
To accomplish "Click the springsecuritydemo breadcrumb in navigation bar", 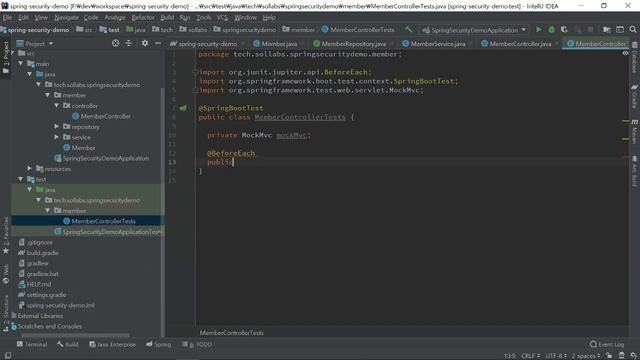I will [244, 30].
